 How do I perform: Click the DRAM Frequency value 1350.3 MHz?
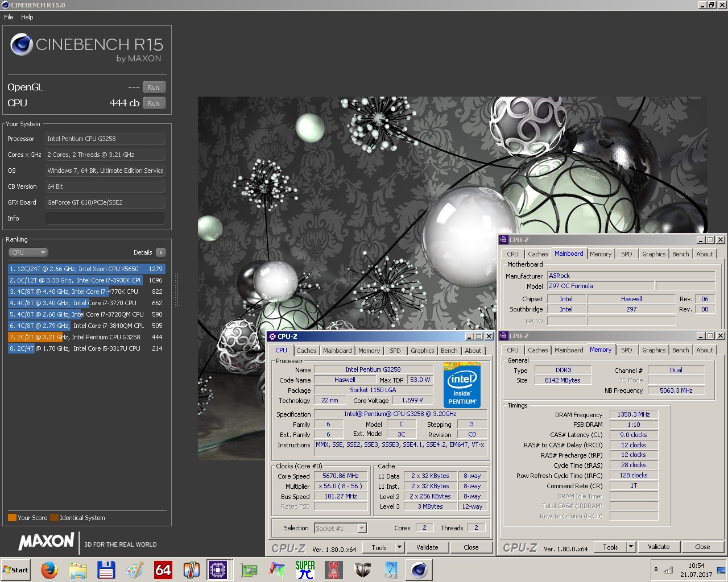(x=634, y=414)
